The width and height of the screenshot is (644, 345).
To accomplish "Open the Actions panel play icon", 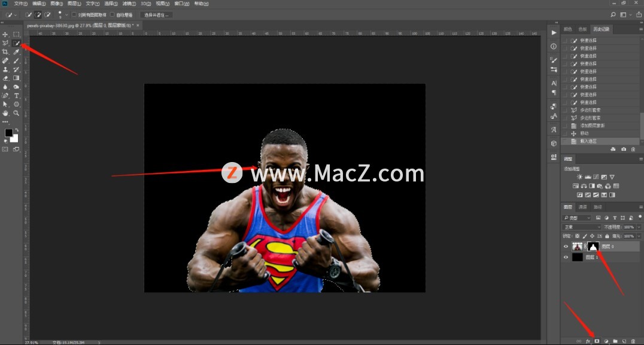I will click(x=554, y=32).
